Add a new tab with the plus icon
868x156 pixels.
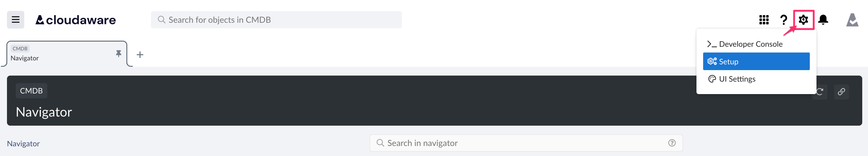point(140,55)
